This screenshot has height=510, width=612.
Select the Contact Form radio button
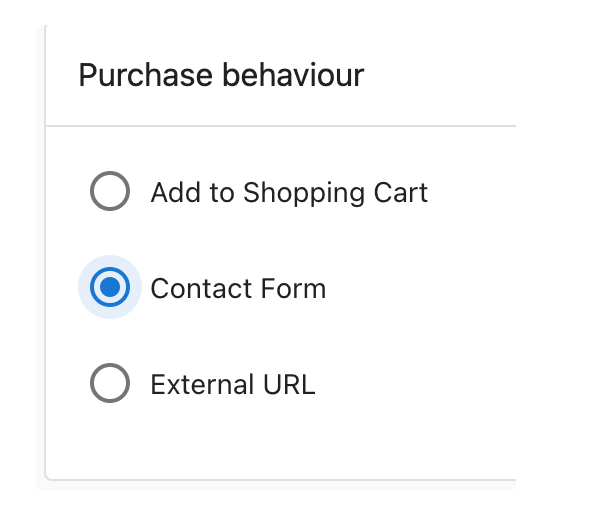[x=110, y=287]
